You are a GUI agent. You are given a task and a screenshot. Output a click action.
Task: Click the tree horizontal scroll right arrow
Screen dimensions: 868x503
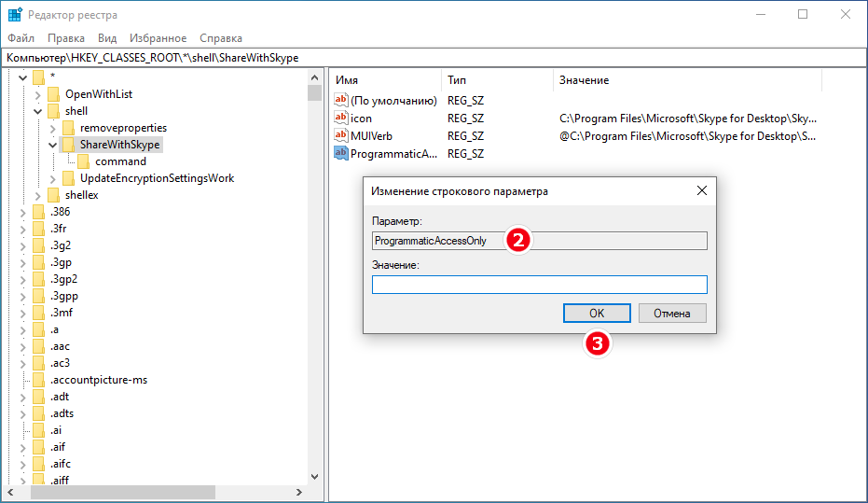click(x=299, y=492)
